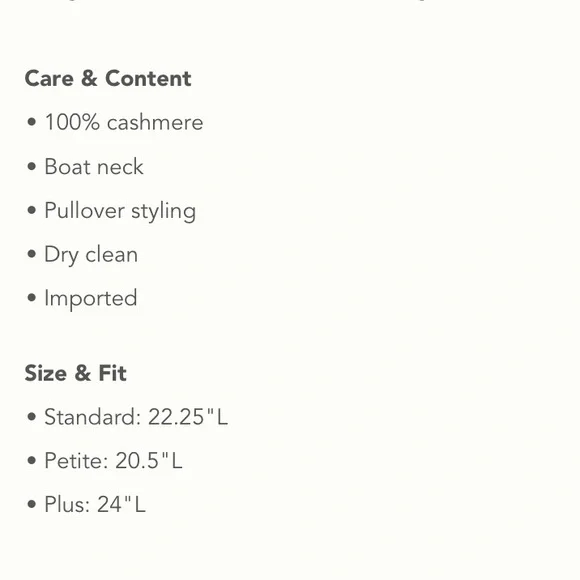Click the bullet before Imported
Image resolution: width=580 pixels, height=580 pixels.
click(32, 298)
